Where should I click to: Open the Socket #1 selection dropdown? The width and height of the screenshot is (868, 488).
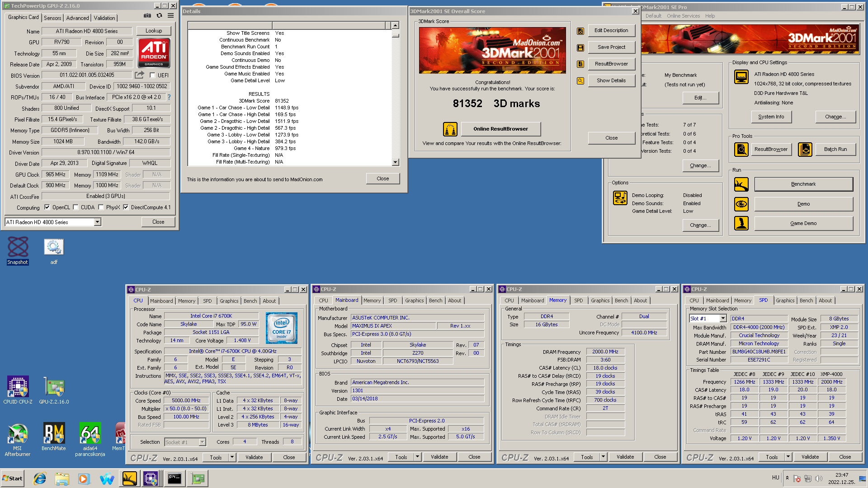[202, 442]
